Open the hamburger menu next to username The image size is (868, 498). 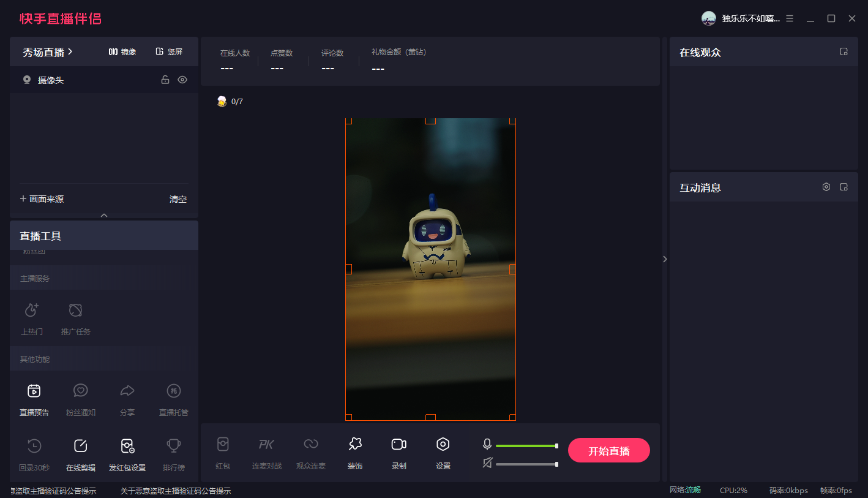click(790, 18)
